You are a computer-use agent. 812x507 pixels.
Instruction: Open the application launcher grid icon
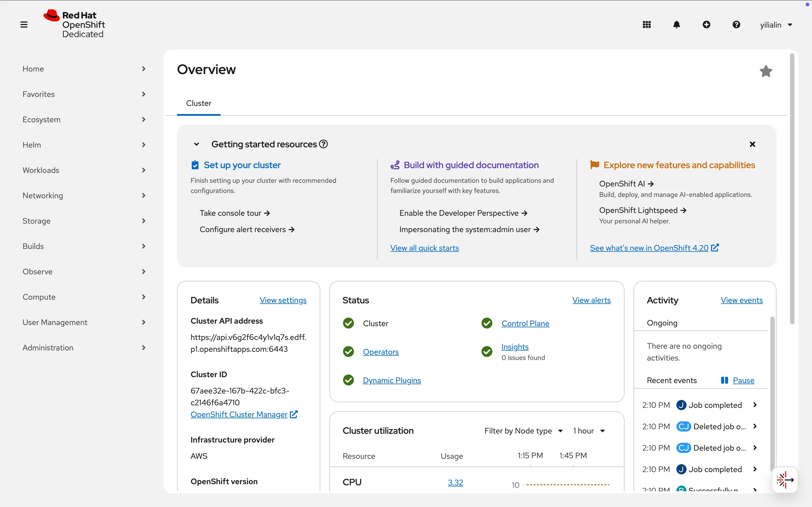pos(646,25)
